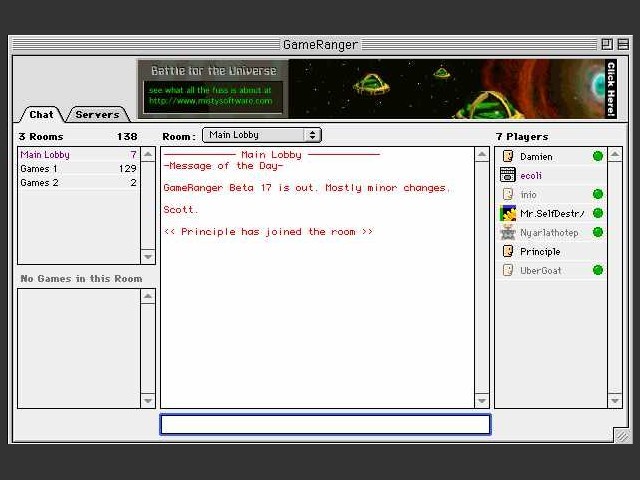Select Main Lobby in the rooms list
This screenshot has height=480, width=640.
[x=78, y=155]
